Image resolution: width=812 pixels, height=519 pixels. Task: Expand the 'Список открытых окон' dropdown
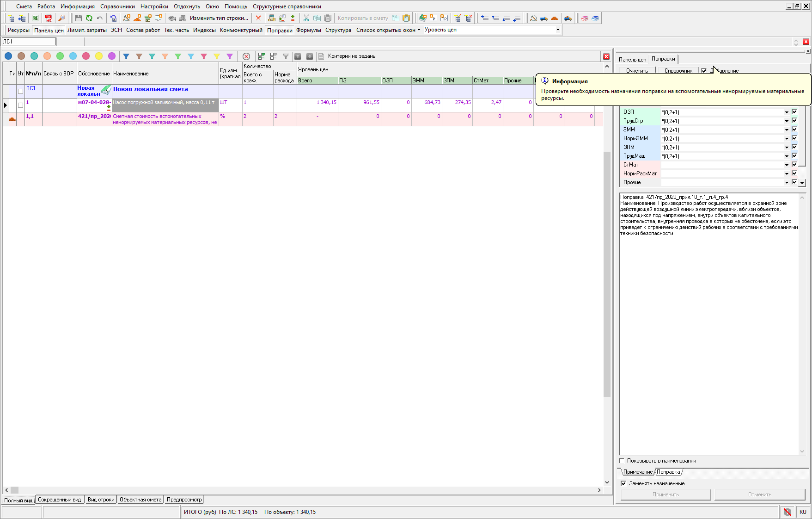[388, 30]
